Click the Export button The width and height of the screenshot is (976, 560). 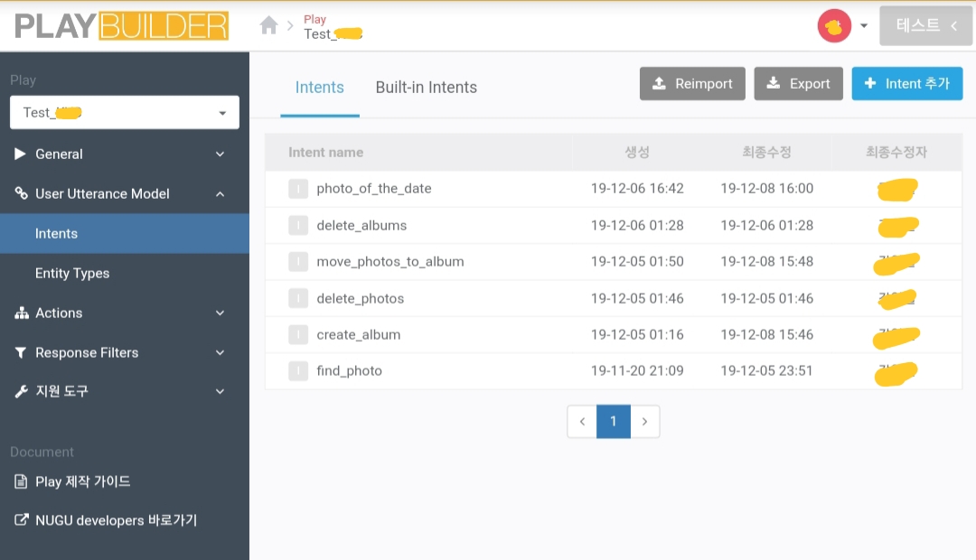point(799,83)
